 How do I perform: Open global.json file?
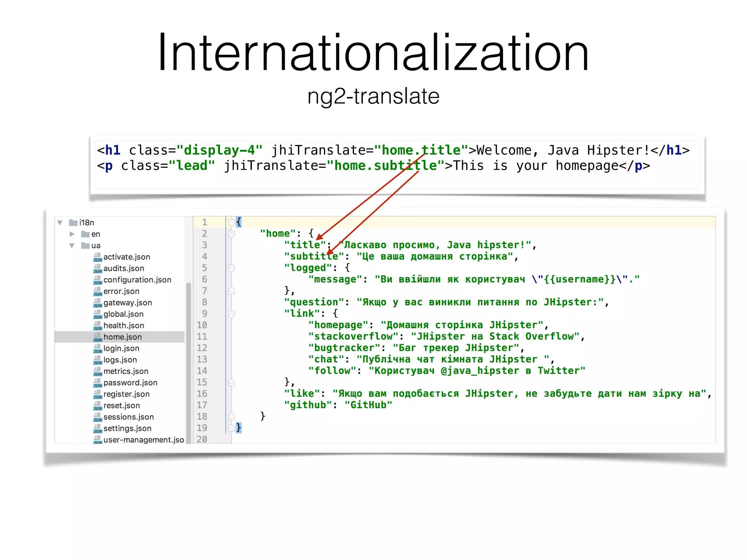tap(123, 314)
